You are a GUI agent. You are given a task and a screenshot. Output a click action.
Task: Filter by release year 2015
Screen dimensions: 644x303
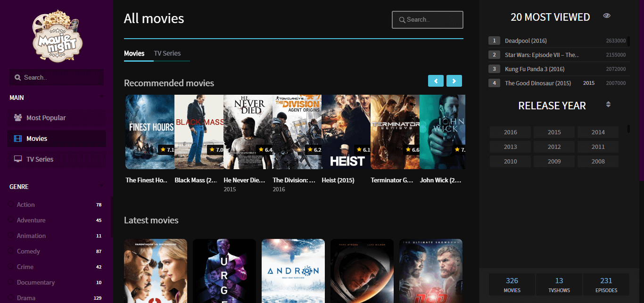[554, 132]
